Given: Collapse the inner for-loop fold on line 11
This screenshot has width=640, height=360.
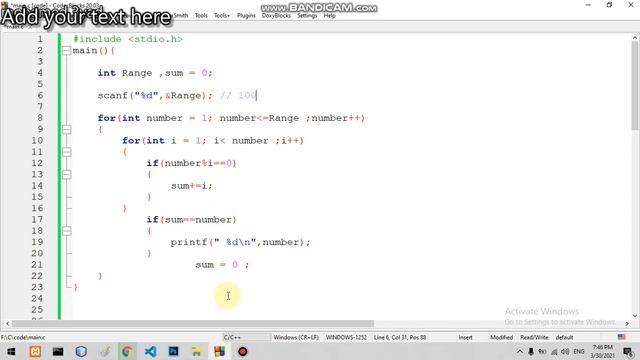Looking at the screenshot, I should 67,152.
